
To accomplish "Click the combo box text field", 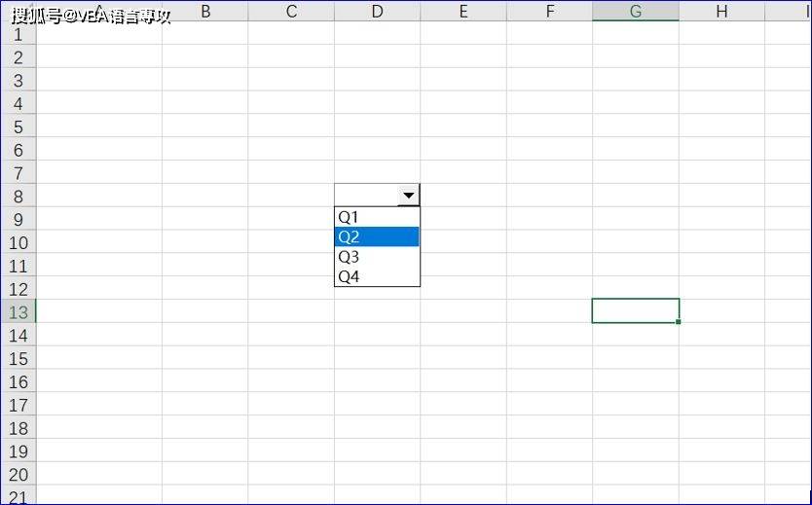I will coord(366,195).
